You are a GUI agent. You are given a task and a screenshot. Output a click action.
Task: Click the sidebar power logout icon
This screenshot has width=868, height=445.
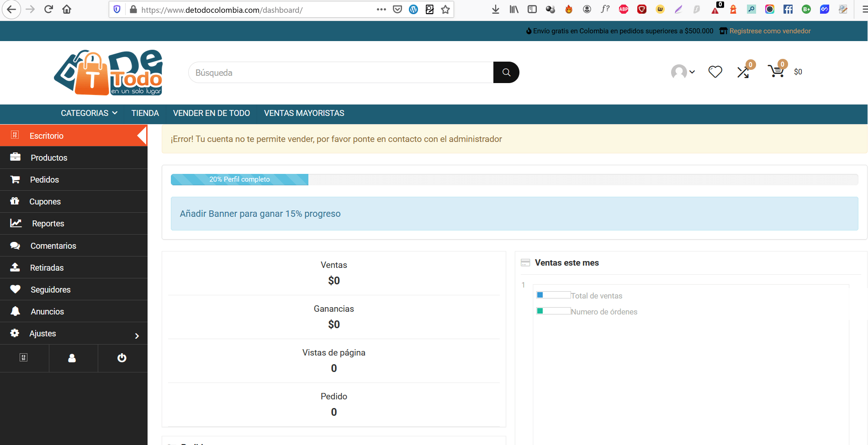(x=122, y=358)
